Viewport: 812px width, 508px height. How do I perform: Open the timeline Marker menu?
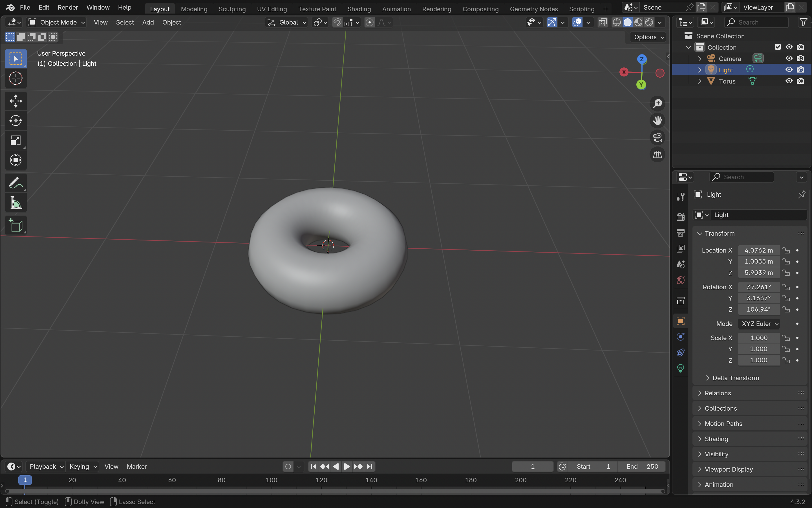[x=136, y=467]
